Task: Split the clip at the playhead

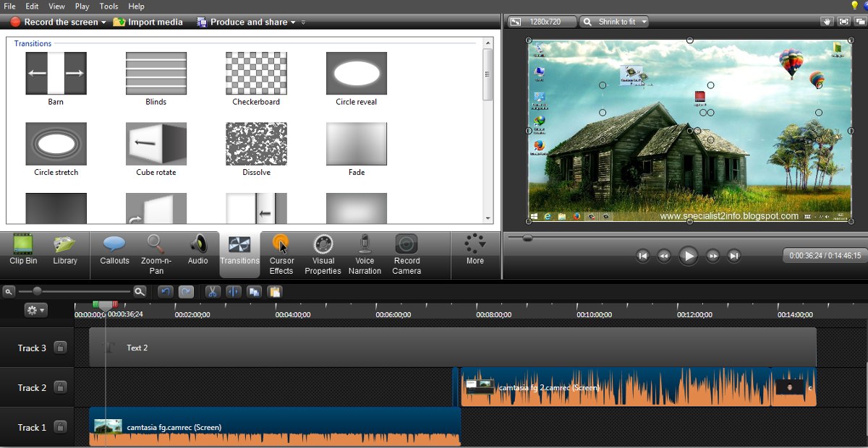Action: coord(233,292)
